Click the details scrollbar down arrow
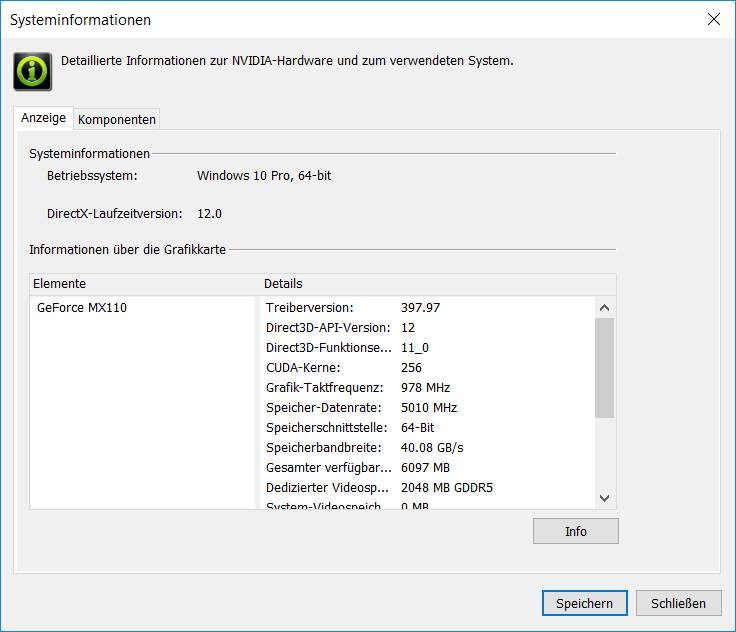Image resolution: width=736 pixels, height=632 pixels. pyautogui.click(x=605, y=498)
